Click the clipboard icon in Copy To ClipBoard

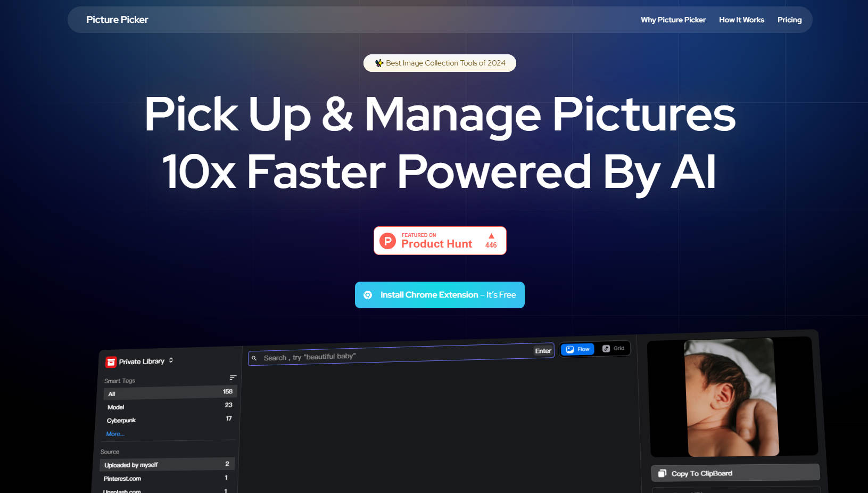(x=663, y=473)
